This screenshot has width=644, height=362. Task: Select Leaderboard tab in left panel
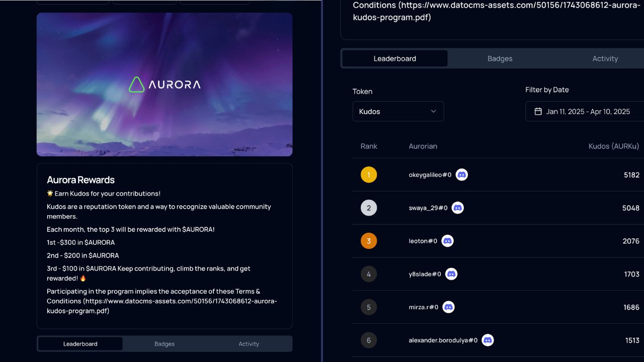pyautogui.click(x=80, y=344)
